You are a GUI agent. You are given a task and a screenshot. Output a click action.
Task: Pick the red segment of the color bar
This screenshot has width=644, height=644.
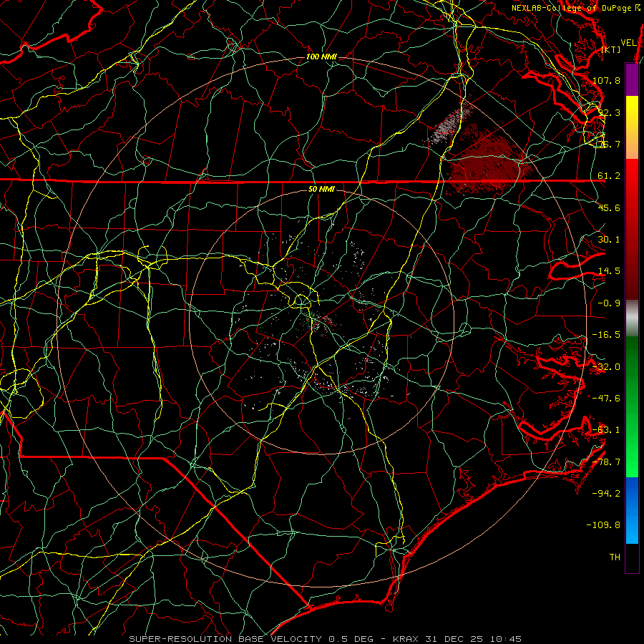click(632, 229)
